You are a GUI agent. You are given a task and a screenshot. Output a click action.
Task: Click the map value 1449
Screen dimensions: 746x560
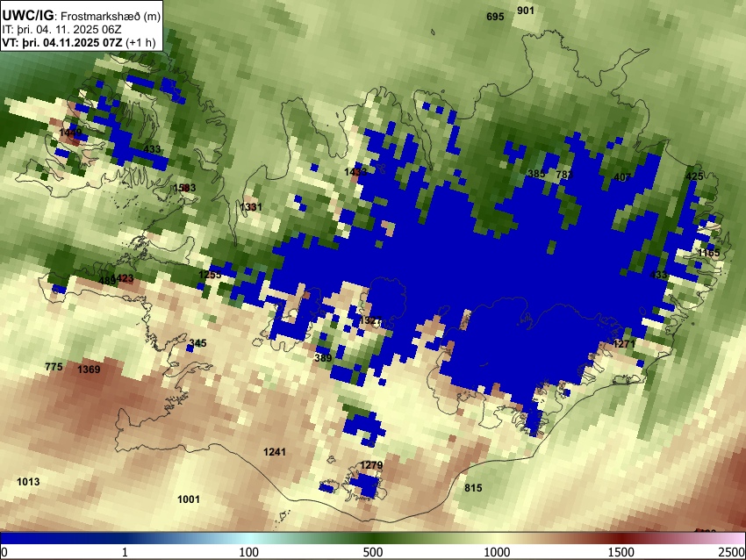pyautogui.click(x=70, y=133)
